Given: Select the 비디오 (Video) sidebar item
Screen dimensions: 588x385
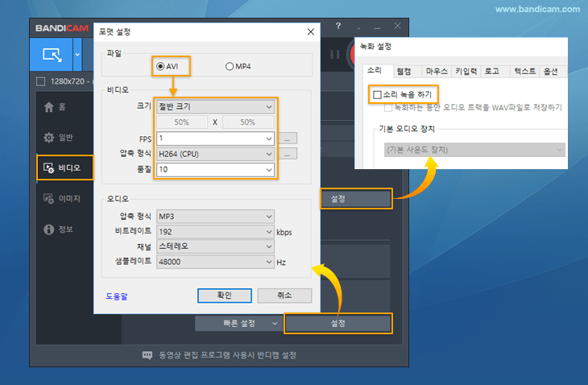Looking at the screenshot, I should pos(64,168).
